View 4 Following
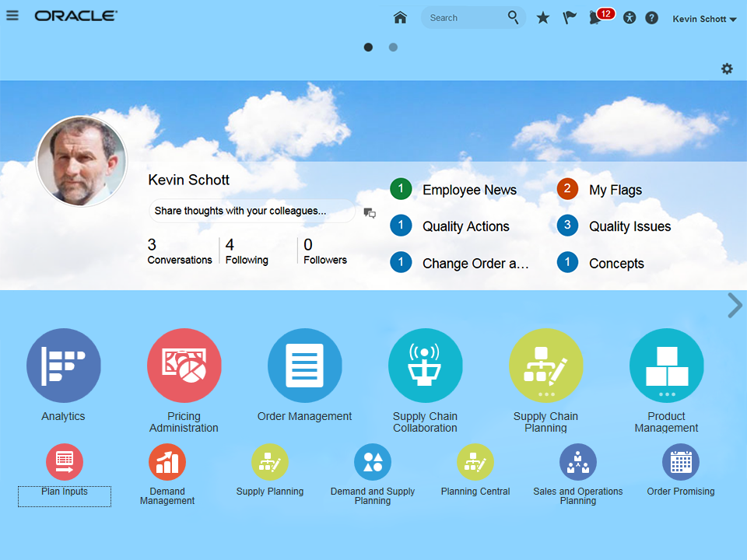The image size is (747, 560). tap(247, 251)
